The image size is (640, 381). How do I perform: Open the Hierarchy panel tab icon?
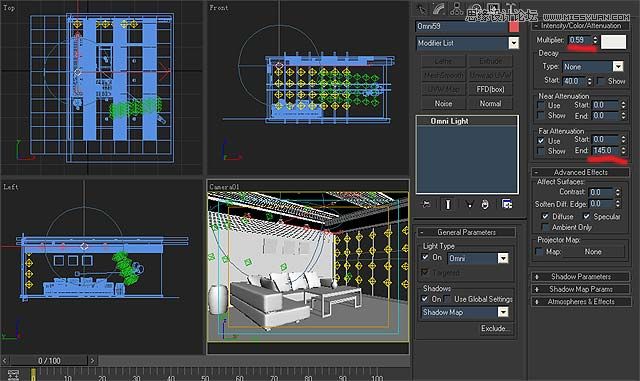(456, 9)
